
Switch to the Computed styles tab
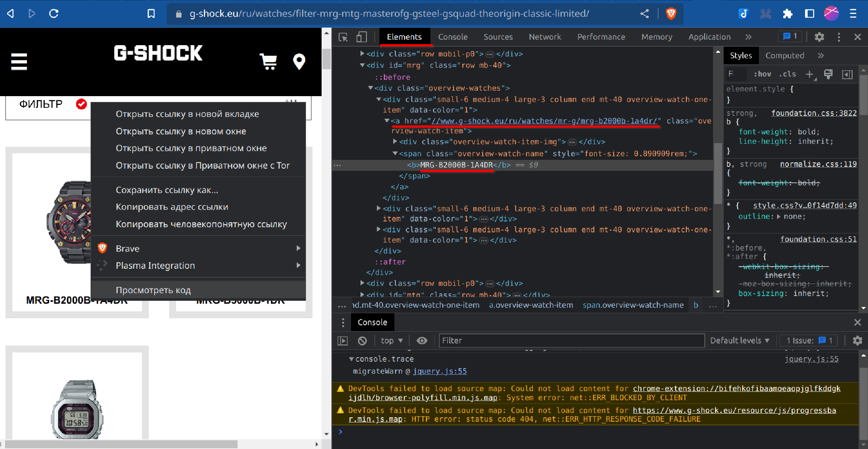tap(785, 56)
